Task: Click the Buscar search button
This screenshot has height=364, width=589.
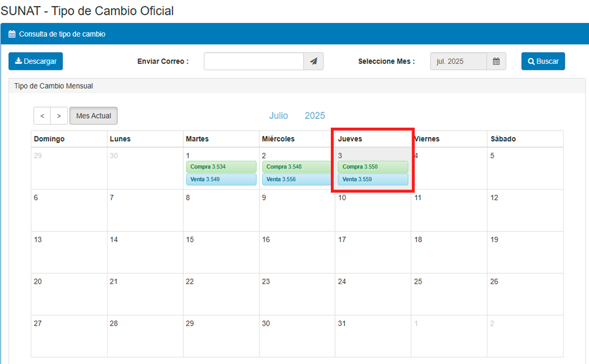Action: coord(543,61)
